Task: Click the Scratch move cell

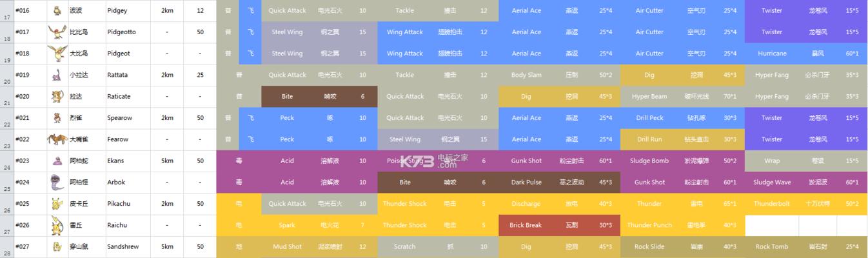Action: [x=405, y=246]
